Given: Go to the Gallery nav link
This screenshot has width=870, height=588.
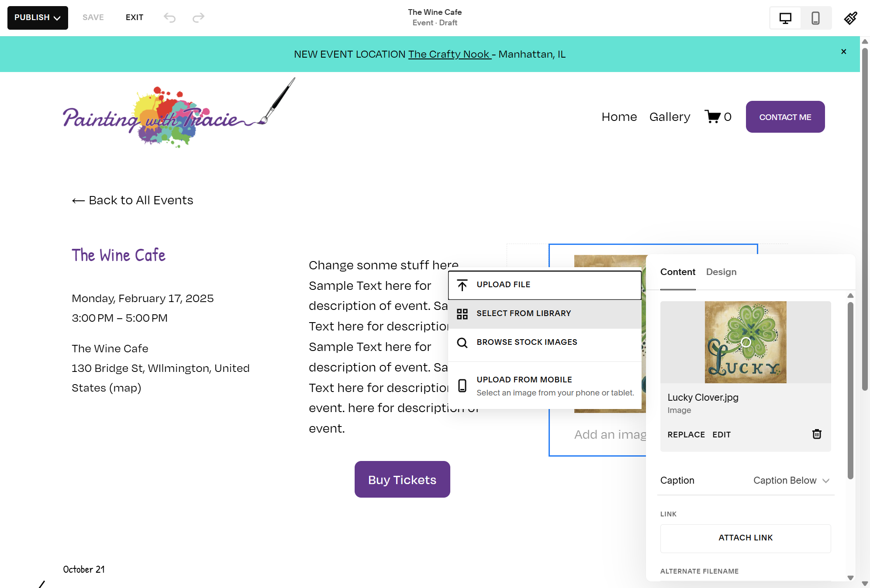Looking at the screenshot, I should pyautogui.click(x=670, y=117).
